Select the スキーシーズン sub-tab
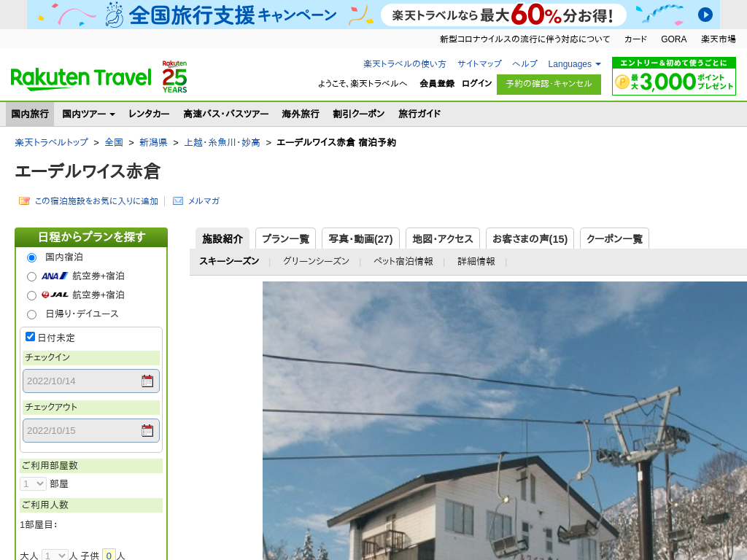Screen dimensions: 747x560 229,261
